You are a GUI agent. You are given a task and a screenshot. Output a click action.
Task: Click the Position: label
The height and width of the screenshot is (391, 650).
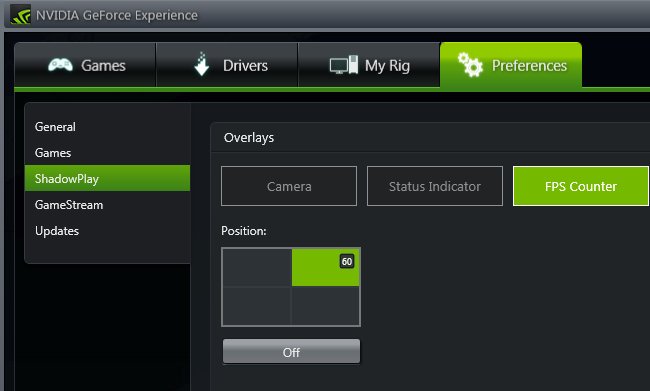click(244, 231)
